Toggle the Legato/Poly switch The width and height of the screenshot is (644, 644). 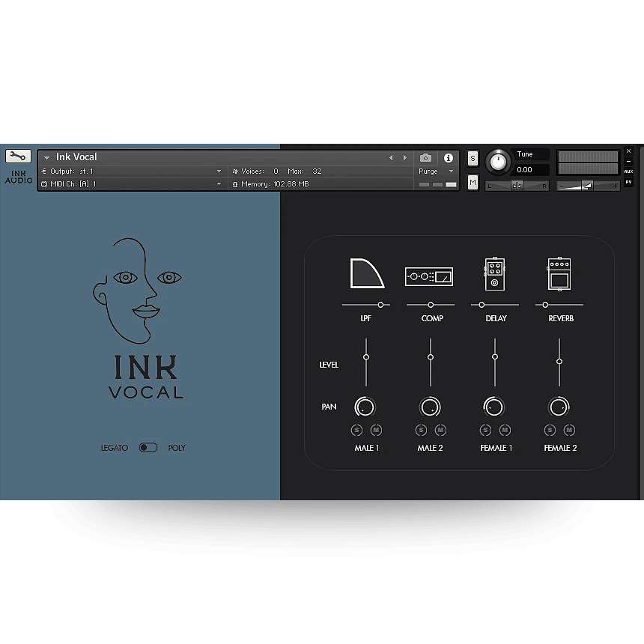coord(148,447)
